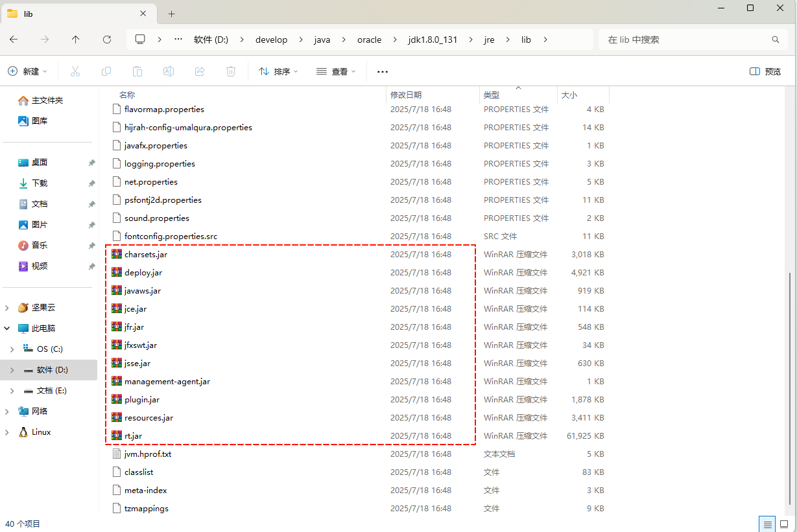
Task: Select the rt.jar archive file
Action: (134, 436)
